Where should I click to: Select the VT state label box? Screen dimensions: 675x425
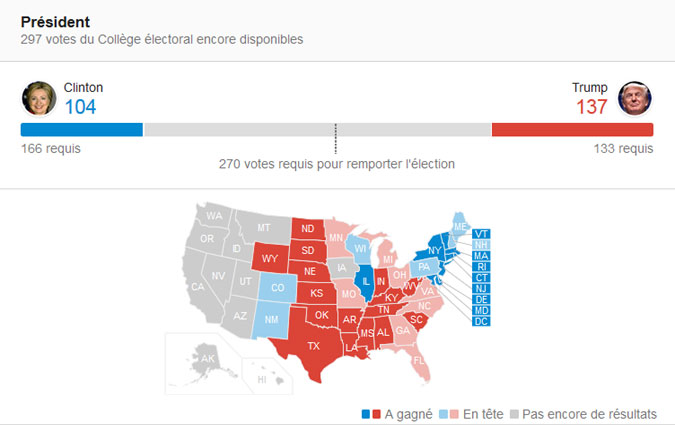pyautogui.click(x=481, y=234)
